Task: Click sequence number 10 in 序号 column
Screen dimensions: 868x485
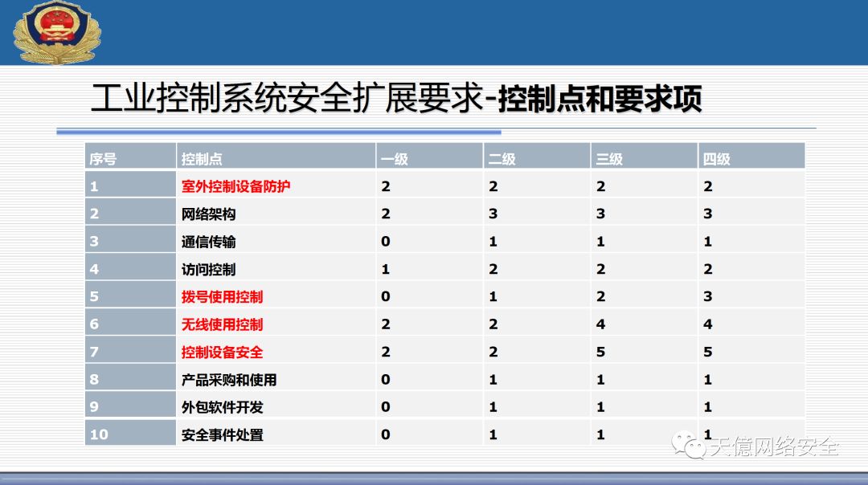Action: tap(99, 434)
